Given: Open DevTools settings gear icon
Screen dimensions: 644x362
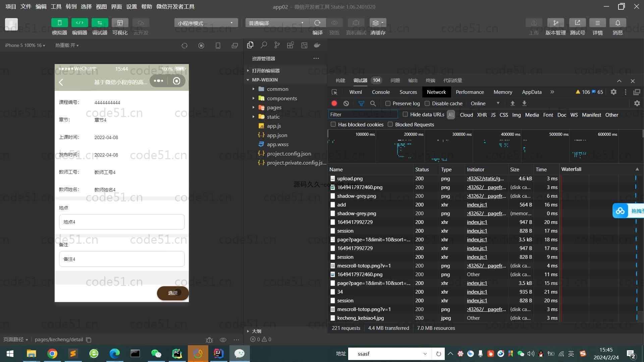Looking at the screenshot, I should (x=613, y=92).
